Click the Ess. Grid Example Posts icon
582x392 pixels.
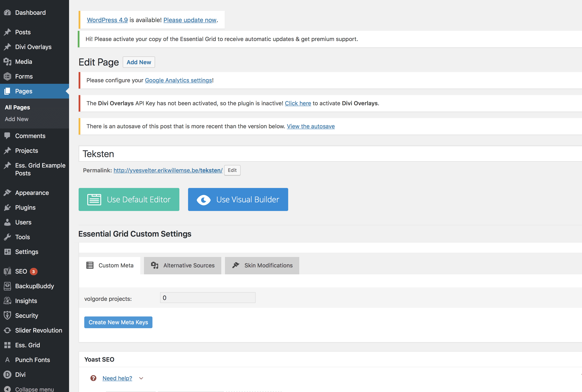click(x=8, y=165)
